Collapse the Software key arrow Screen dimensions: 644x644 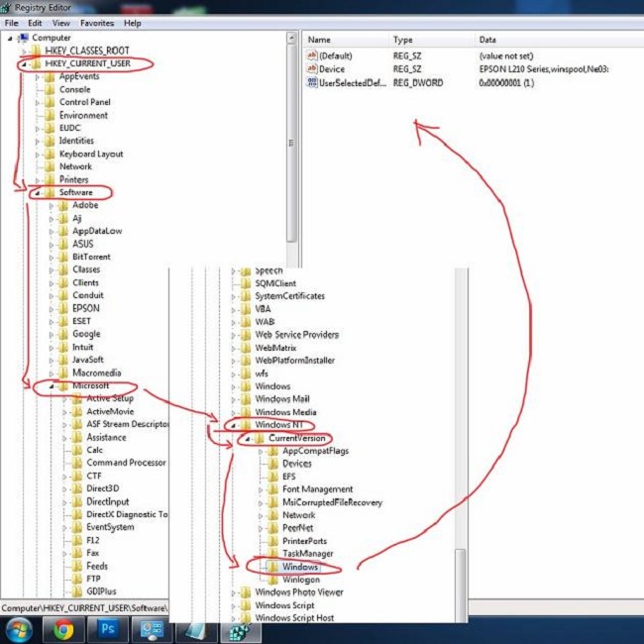tap(38, 192)
